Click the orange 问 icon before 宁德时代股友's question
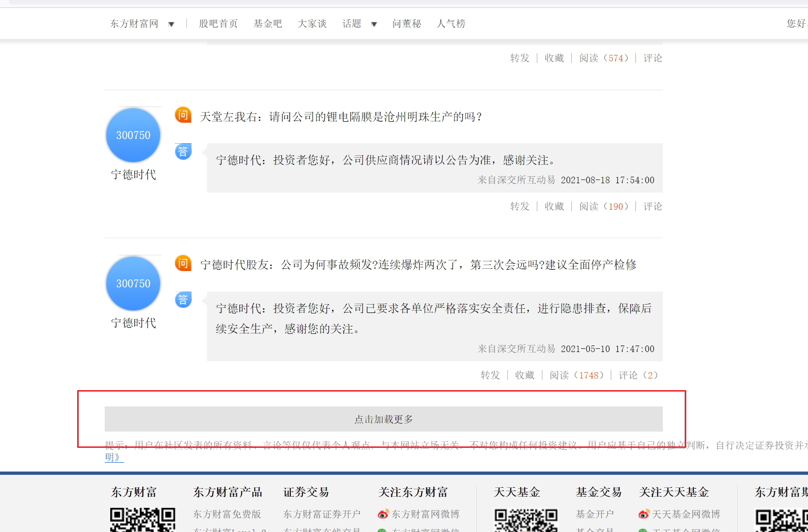This screenshot has height=532, width=808. coord(183,263)
